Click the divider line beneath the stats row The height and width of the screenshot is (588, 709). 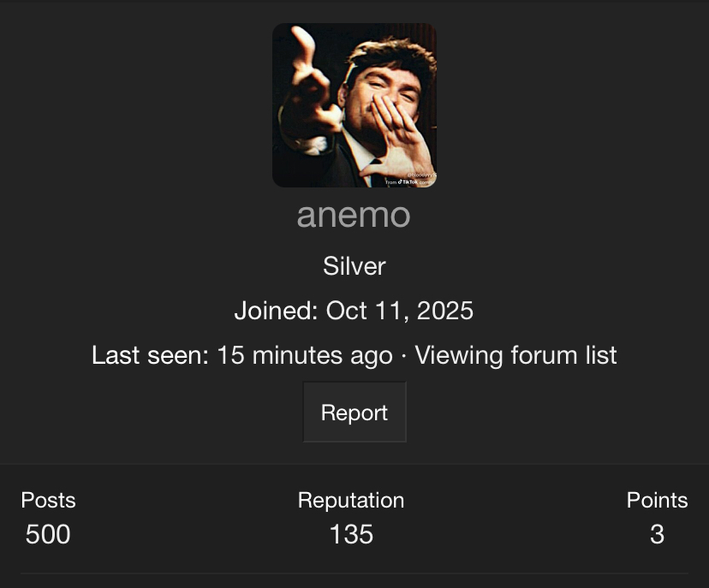pyautogui.click(x=354, y=573)
